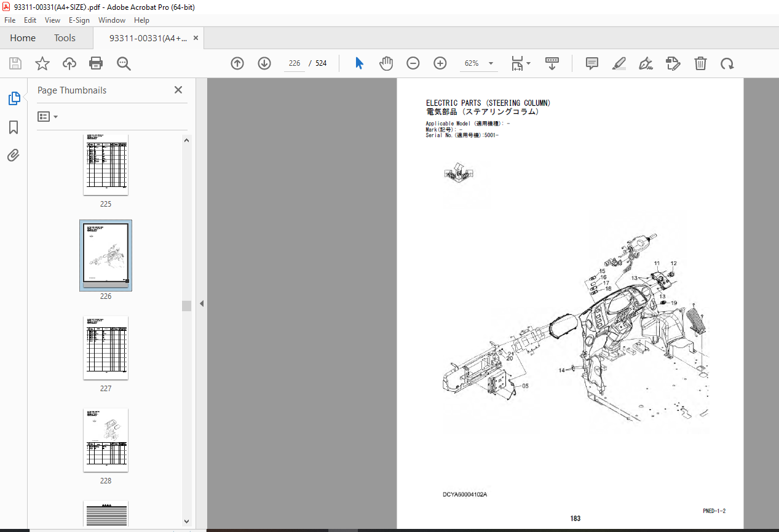Close the 93311-00331 document tab
The image size is (779, 532).
pos(196,38)
